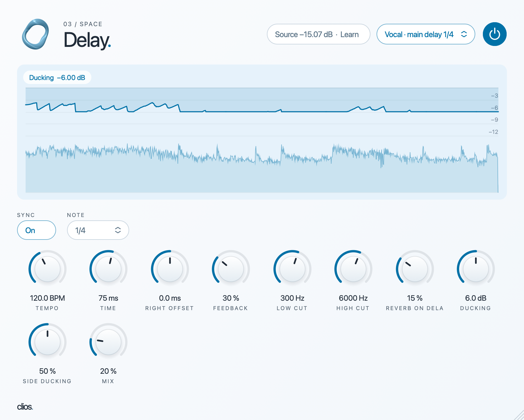Click the 120.0 BPM tempo value
Screen dimensions: 524x420
[48, 298]
